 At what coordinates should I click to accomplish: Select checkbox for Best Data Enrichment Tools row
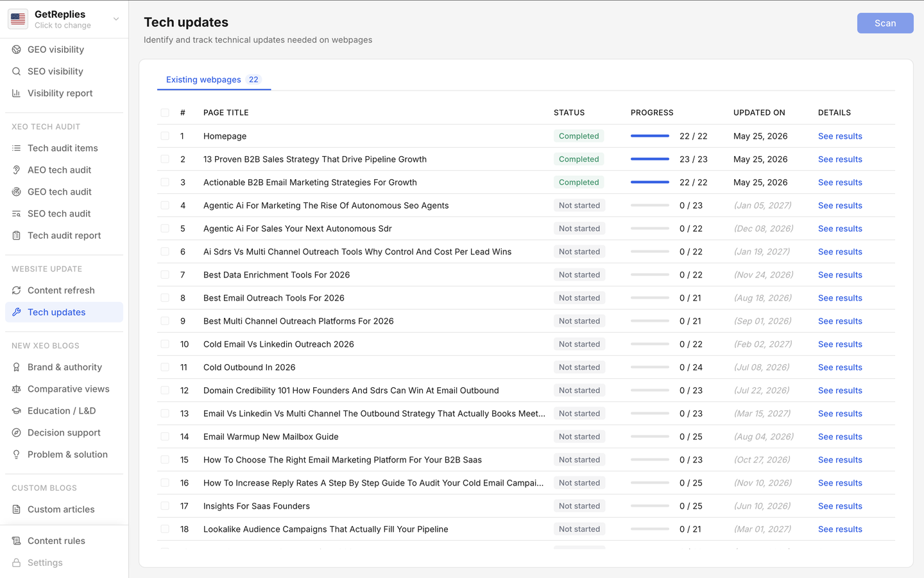pyautogui.click(x=165, y=275)
